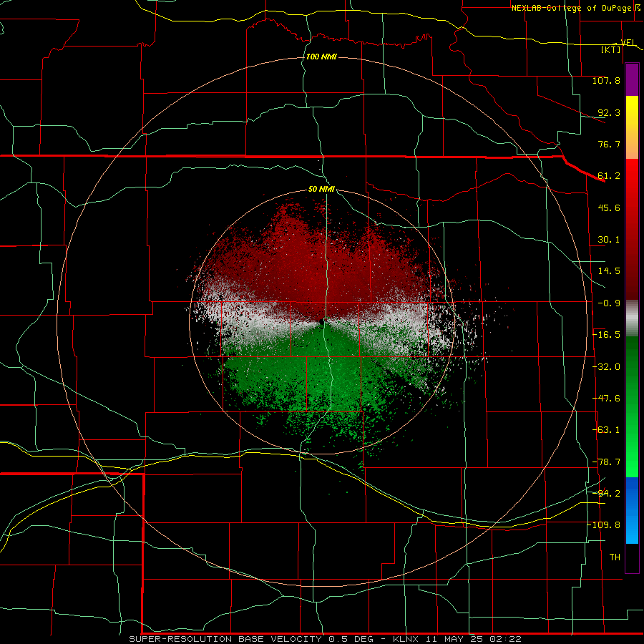Click the radar site center point
The width and height of the screenshot is (644, 644).
click(x=321, y=323)
